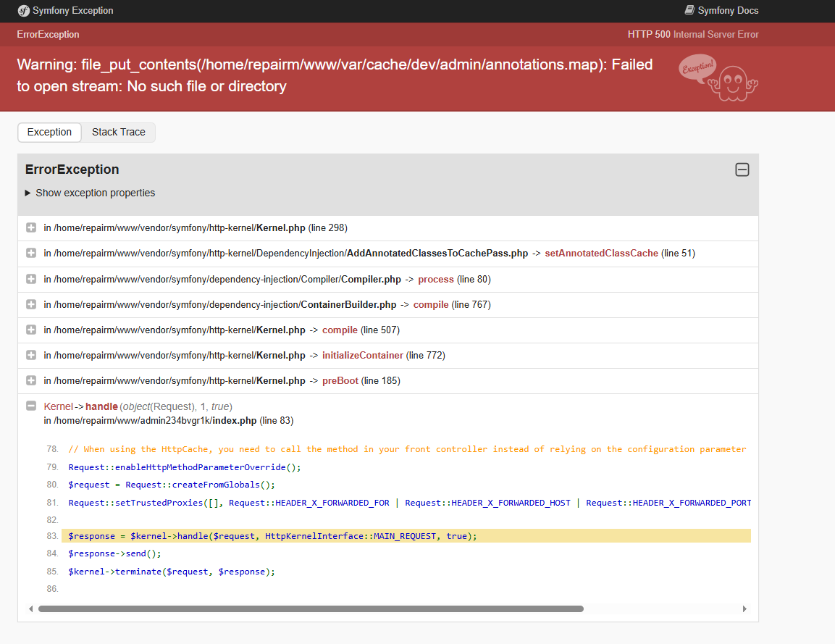This screenshot has height=644, width=835.
Task: Click the scrollbar right arrow under code
Action: (744, 609)
